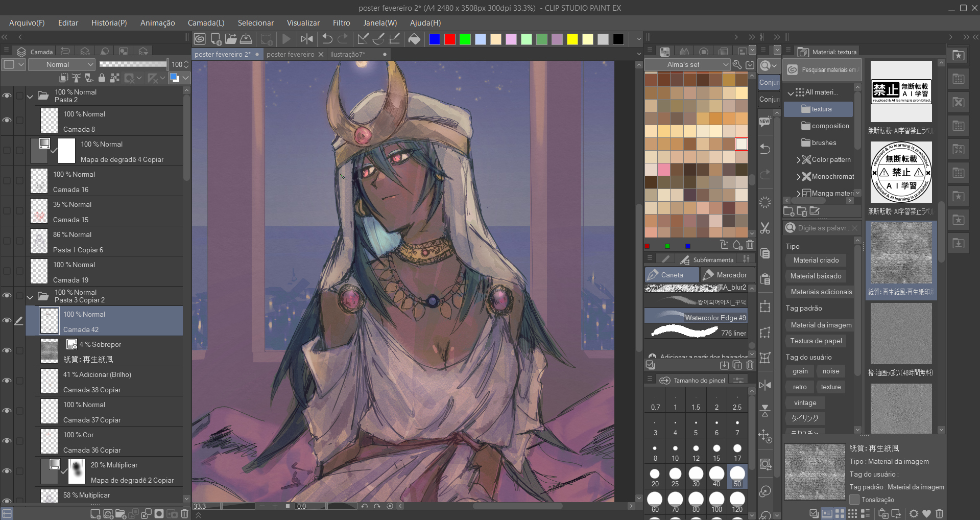Screen dimensions: 980x520
Task: Click the Save icon in the toolbar
Action: click(246, 39)
